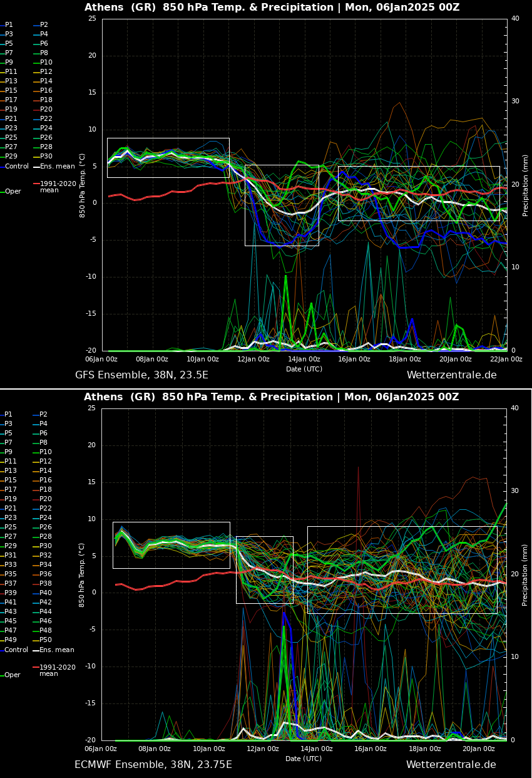Click Ens. mean in the ECMWF legend
This screenshot has width=532, height=778.
coord(57,650)
